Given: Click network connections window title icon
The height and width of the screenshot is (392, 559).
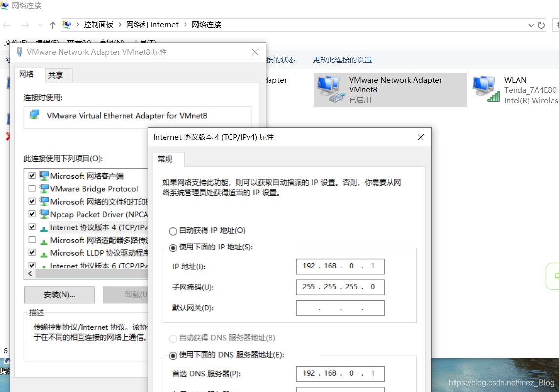Looking at the screenshot, I should [x=4, y=5].
